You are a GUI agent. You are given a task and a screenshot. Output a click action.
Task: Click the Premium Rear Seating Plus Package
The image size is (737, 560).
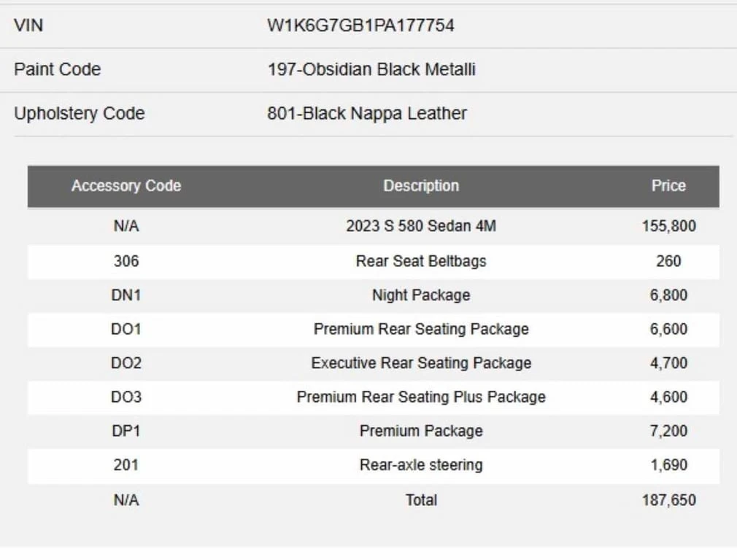pos(421,397)
